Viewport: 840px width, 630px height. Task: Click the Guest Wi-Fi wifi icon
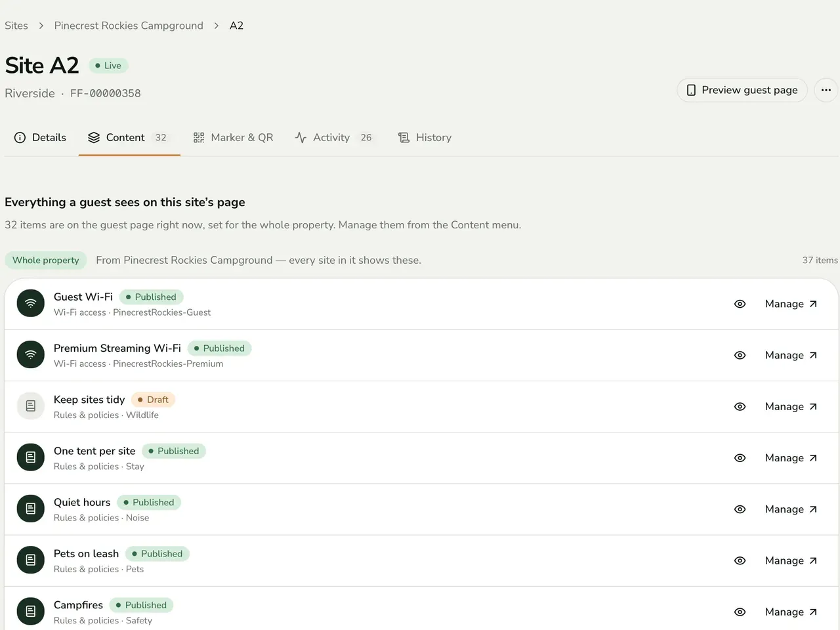pos(31,304)
